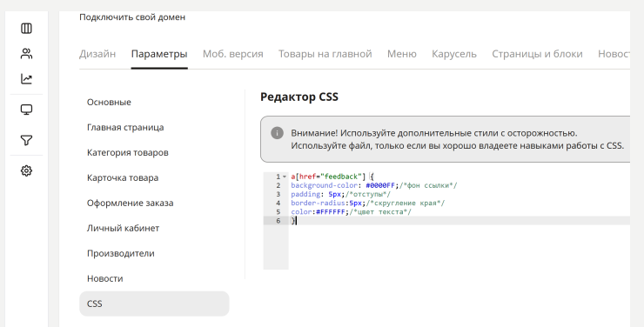
Task: Open the funnel filter icon in the sidebar
Action: click(x=26, y=140)
